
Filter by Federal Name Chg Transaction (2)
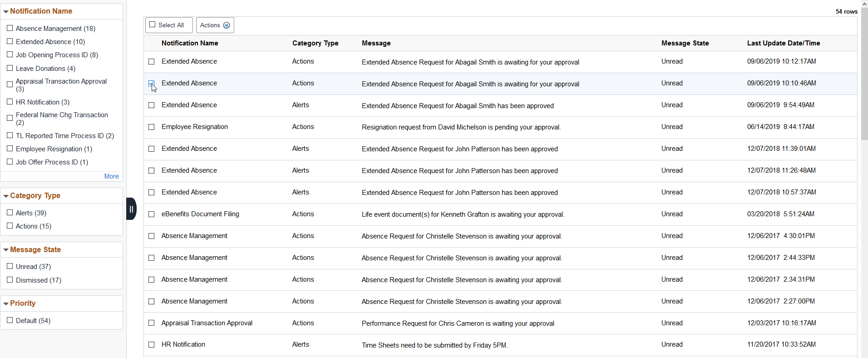(x=10, y=118)
